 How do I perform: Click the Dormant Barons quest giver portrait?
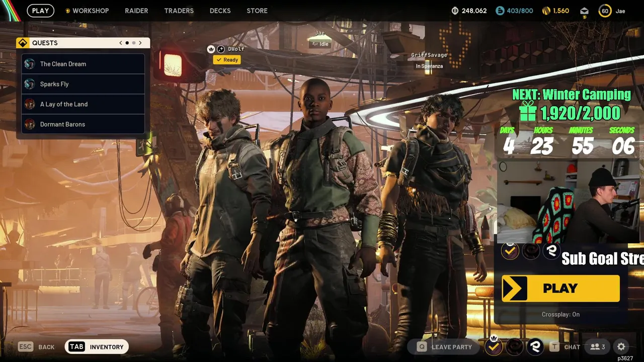30,124
